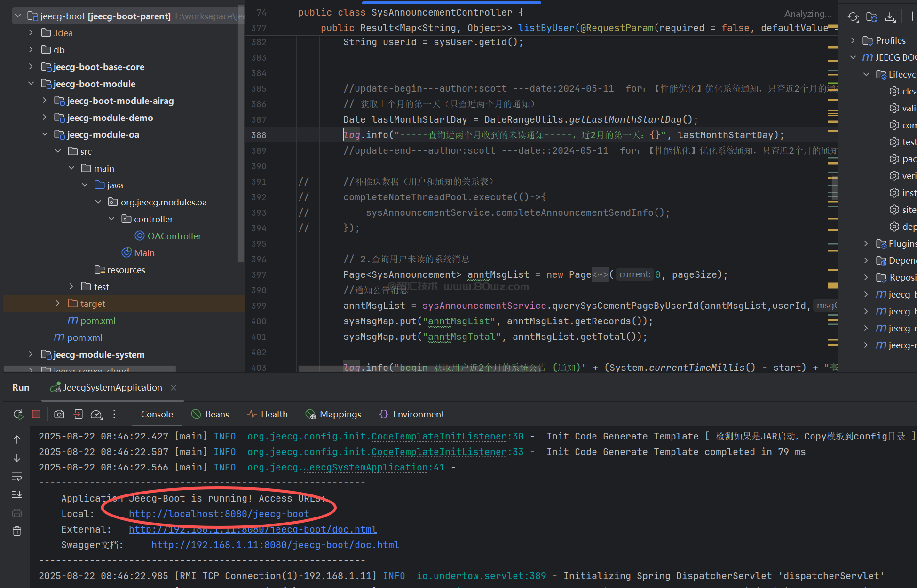Click the CodeTemplateInitListener:30 source link

(447, 436)
